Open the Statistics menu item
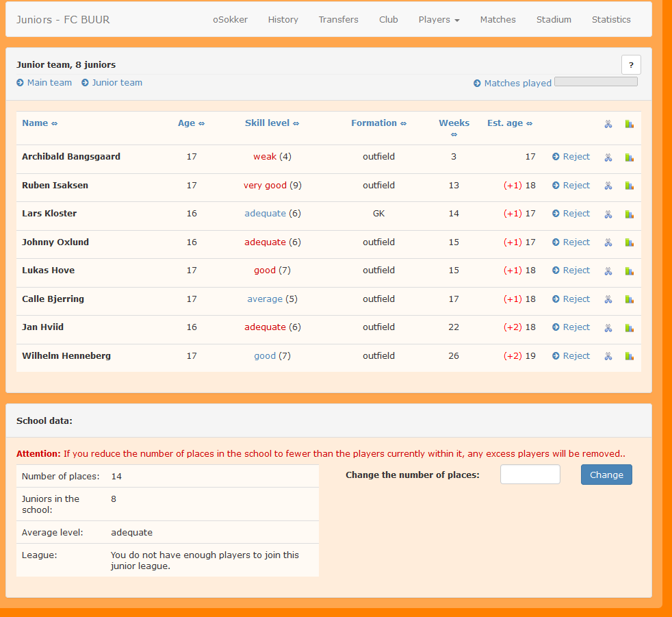Viewport: 672px width, 617px height. pos(611,20)
